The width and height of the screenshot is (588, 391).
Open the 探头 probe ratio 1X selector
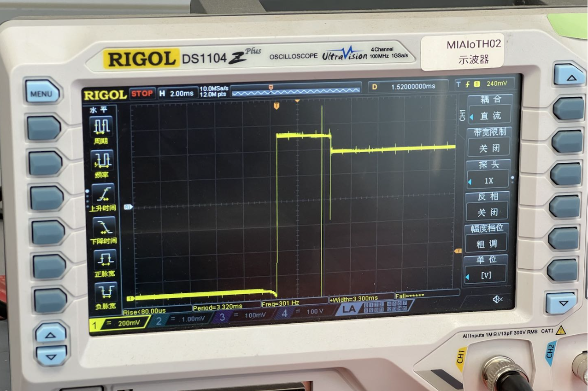pos(488,180)
